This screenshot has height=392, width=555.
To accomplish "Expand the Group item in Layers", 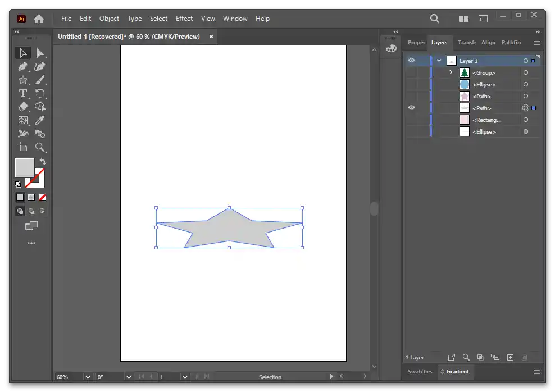I will pos(451,72).
